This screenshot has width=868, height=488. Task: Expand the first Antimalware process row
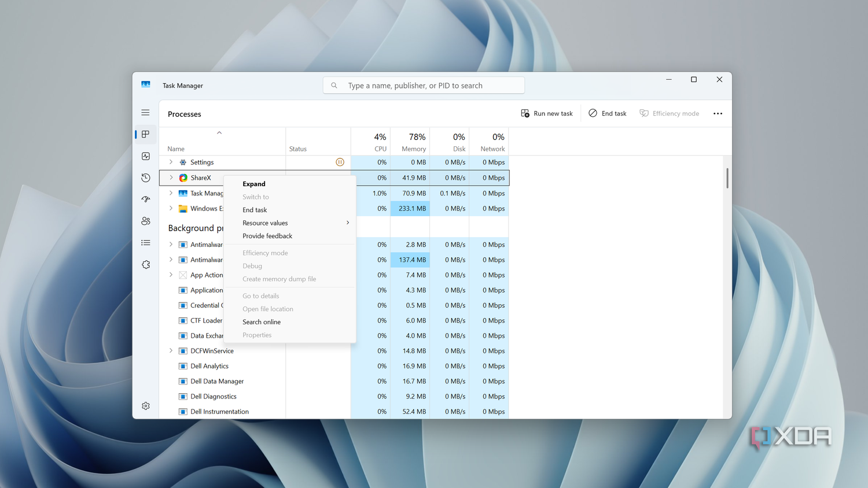pyautogui.click(x=171, y=245)
